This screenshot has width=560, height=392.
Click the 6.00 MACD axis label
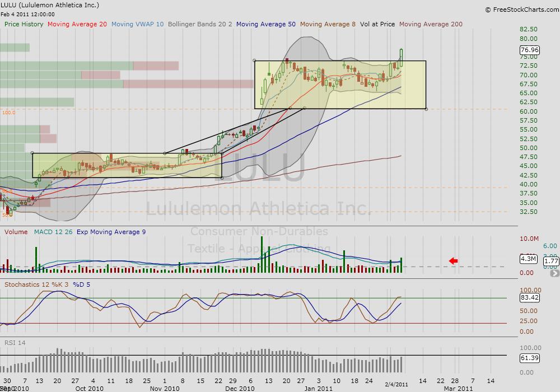550,246
